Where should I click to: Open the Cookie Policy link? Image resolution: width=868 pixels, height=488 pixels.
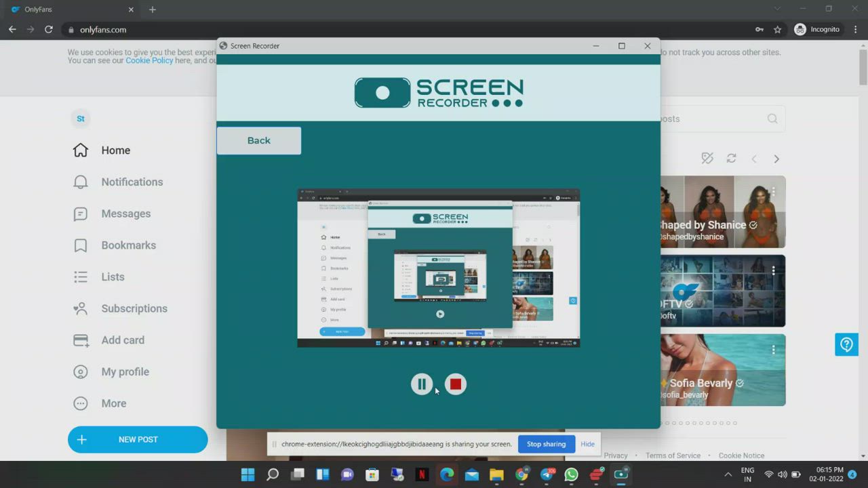click(149, 60)
